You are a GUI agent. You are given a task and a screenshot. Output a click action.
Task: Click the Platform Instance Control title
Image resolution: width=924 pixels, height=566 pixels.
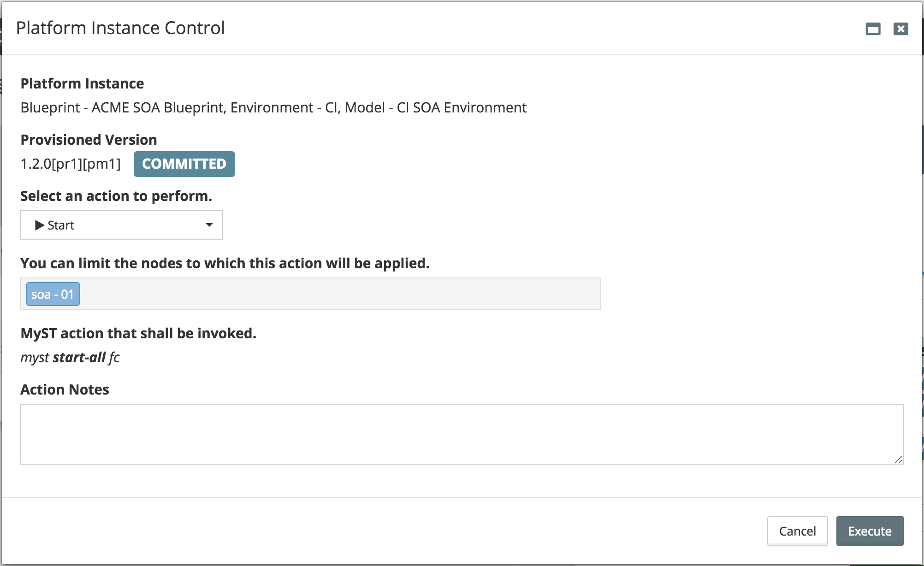pyautogui.click(x=120, y=28)
